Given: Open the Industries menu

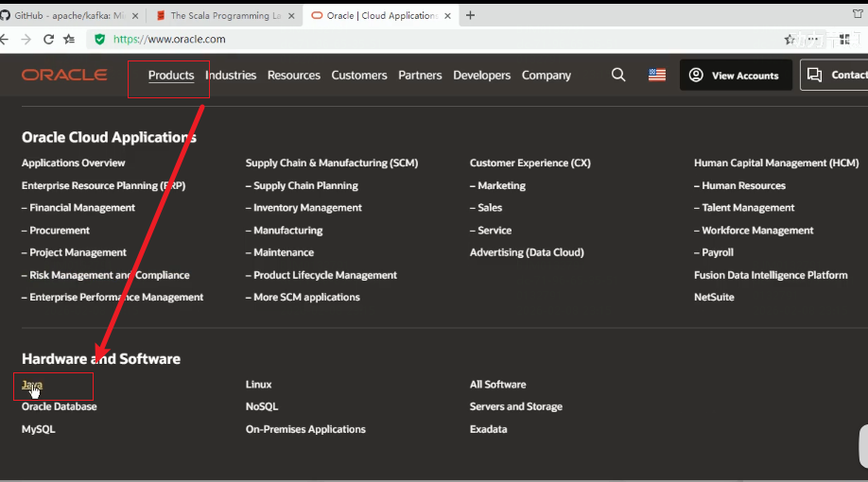Looking at the screenshot, I should pos(231,76).
